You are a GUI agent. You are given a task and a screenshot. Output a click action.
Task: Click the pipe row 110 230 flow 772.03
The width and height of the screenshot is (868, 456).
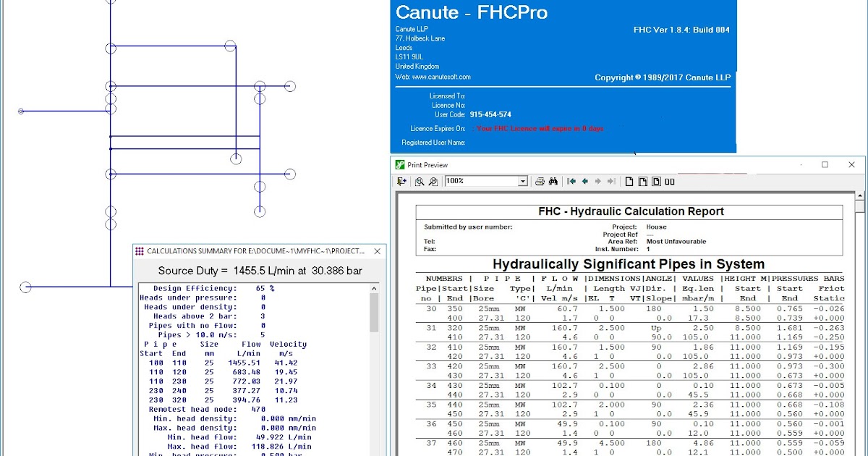tap(224, 381)
